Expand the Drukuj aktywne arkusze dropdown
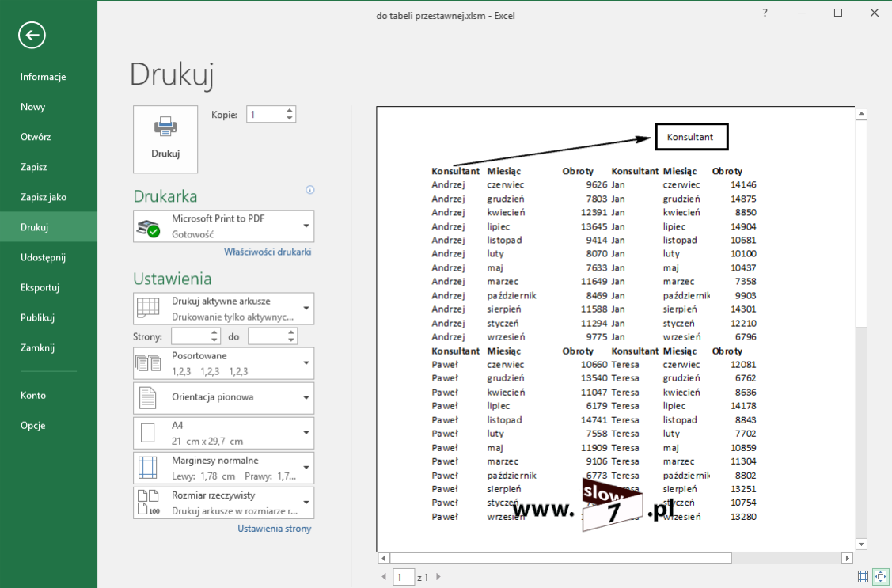892x588 pixels. pyautogui.click(x=223, y=309)
